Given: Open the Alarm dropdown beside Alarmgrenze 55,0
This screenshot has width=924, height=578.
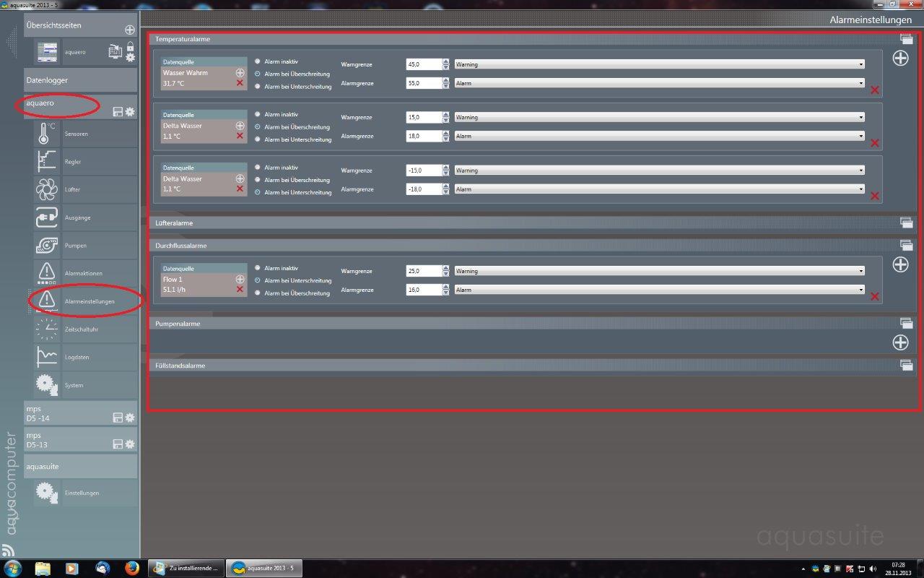Looking at the screenshot, I should (659, 83).
